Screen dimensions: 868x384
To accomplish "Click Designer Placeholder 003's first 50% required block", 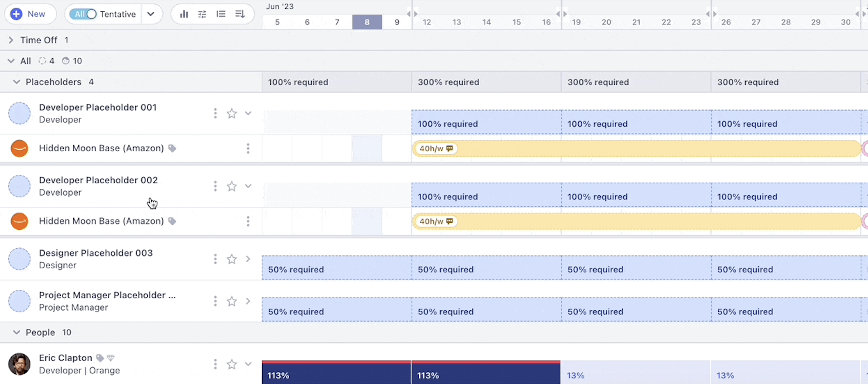I will pyautogui.click(x=337, y=268).
